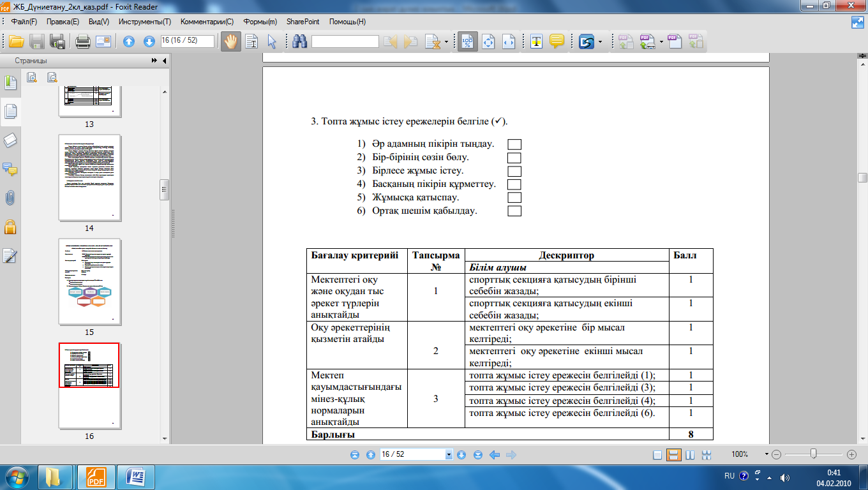The width and height of the screenshot is (868, 490).
Task: Open the Signatures panel in sidebar
Action: 10,255
